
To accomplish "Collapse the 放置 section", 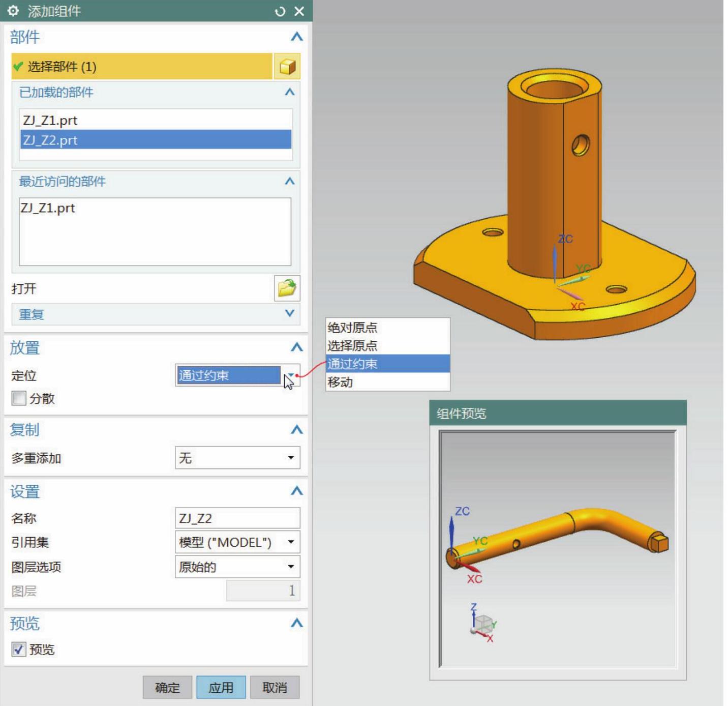I will coord(296,347).
